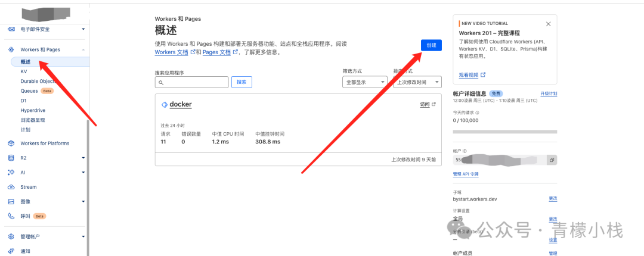
Task: Click the docker worker icon
Action: point(165,105)
